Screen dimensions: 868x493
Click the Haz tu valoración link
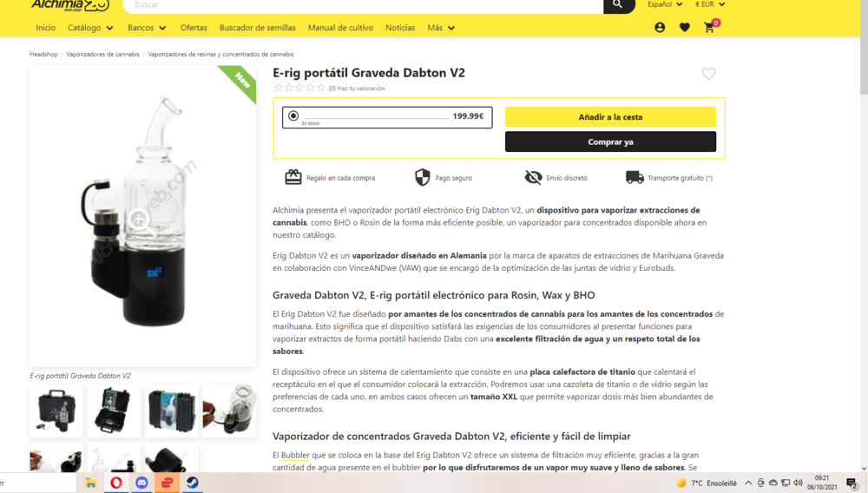[361, 88]
